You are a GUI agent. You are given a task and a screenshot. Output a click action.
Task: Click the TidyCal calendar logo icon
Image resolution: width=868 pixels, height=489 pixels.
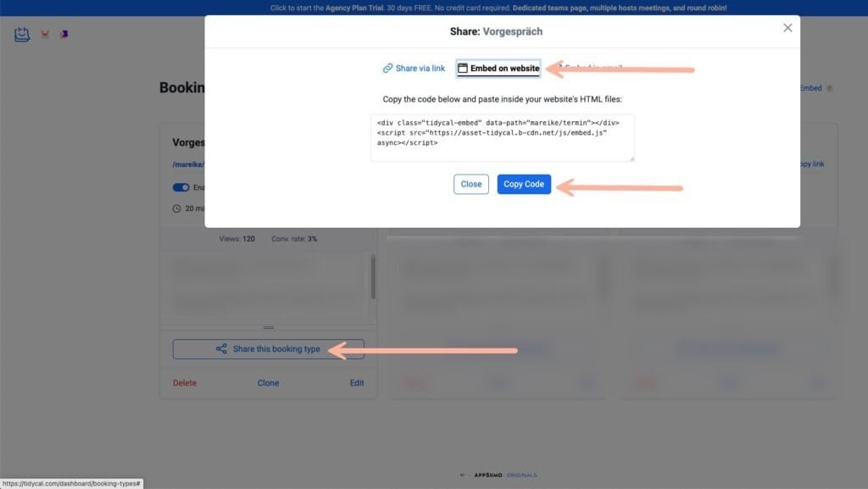click(22, 35)
